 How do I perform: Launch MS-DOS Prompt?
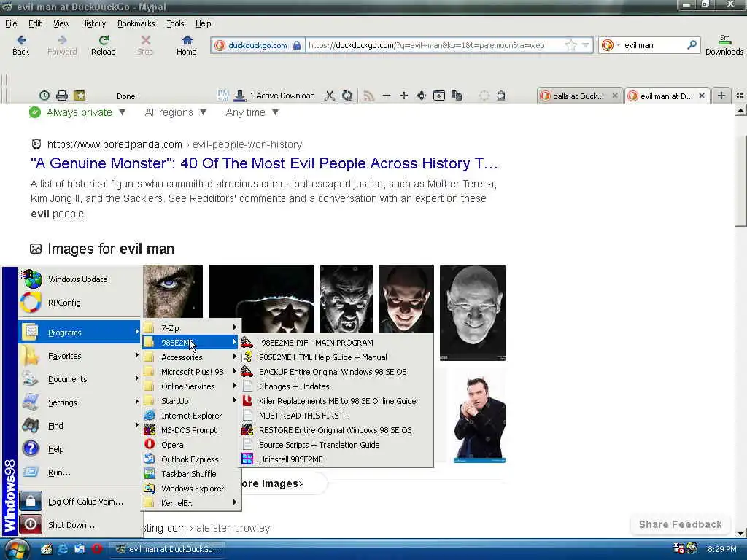click(x=191, y=430)
